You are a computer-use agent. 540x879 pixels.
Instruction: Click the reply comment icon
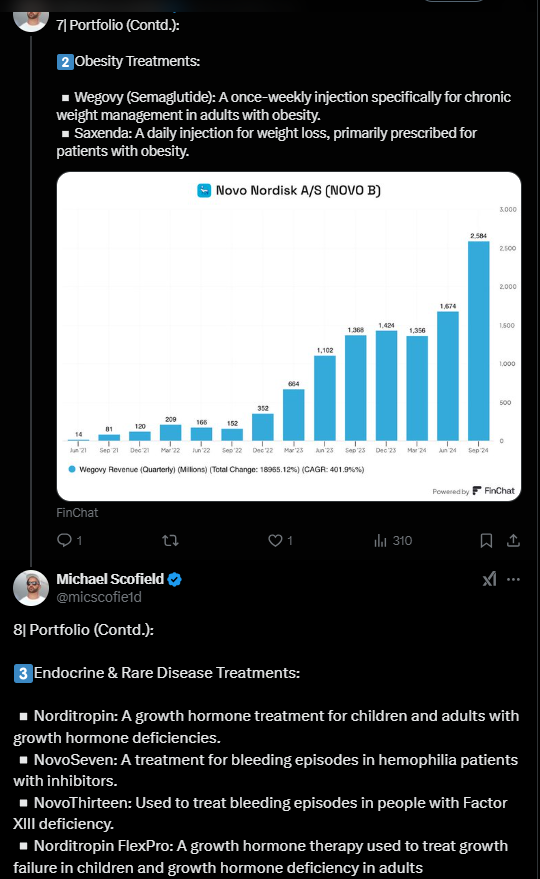coord(64,540)
